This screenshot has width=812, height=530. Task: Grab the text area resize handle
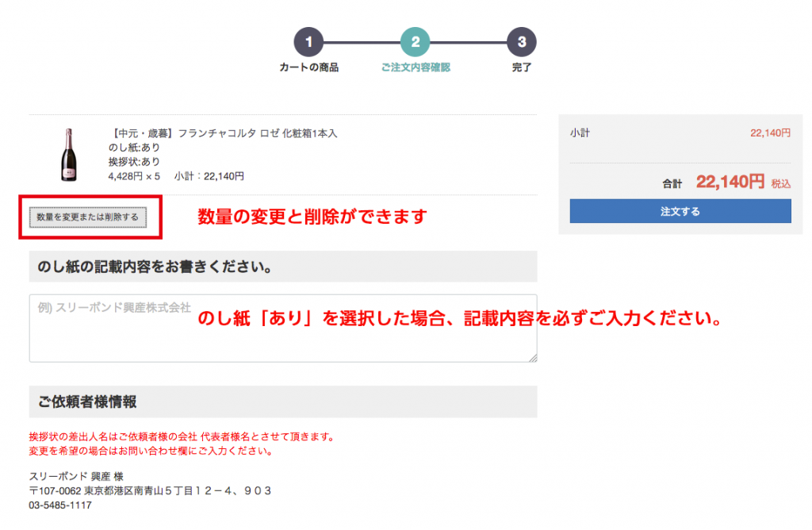point(533,358)
